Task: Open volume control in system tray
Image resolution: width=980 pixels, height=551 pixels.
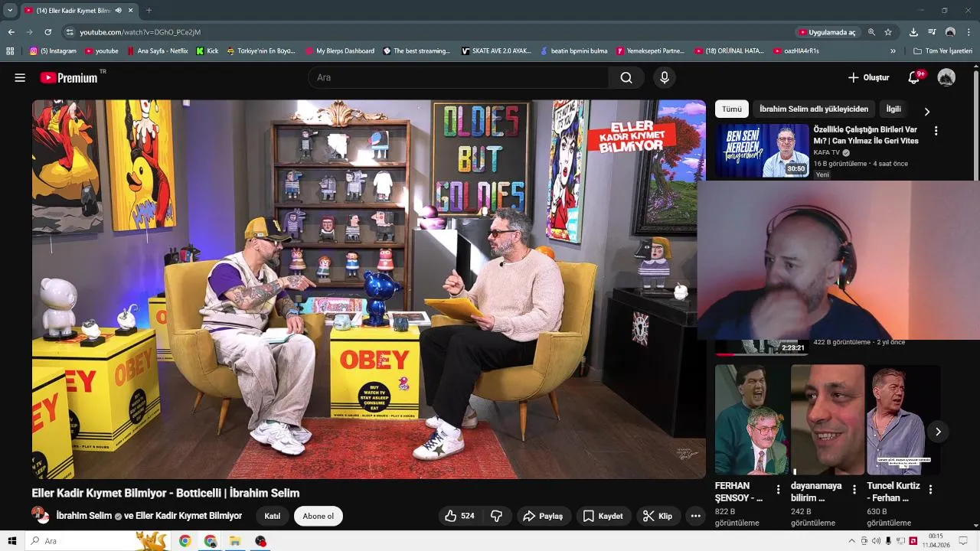Action: click(876, 541)
